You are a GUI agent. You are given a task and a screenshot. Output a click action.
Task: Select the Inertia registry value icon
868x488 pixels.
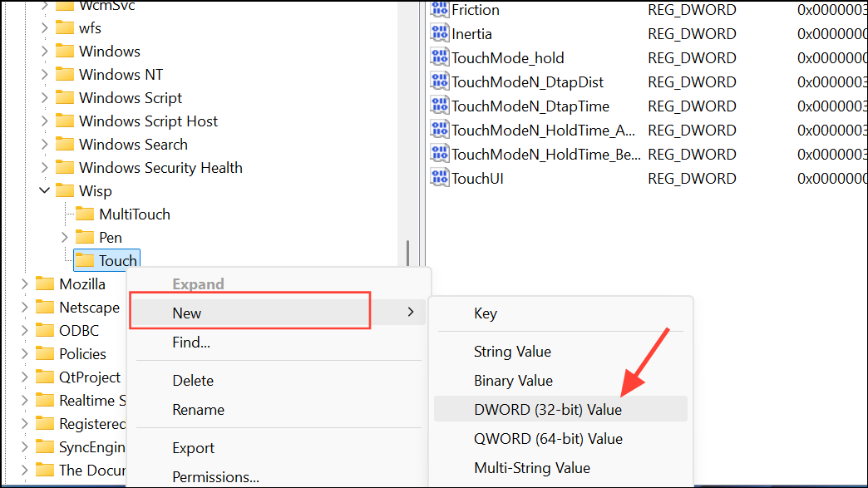439,34
